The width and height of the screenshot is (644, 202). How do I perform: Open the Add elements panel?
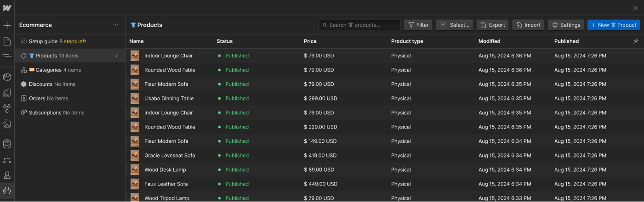tap(7, 26)
